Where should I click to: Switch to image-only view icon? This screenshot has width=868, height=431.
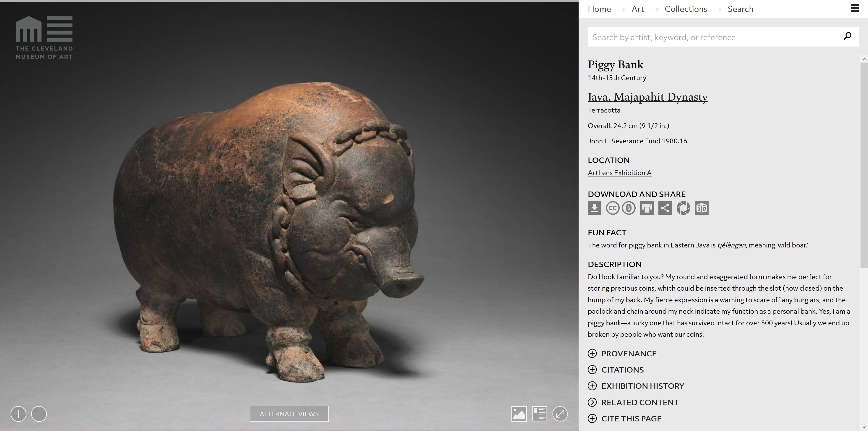pos(519,414)
